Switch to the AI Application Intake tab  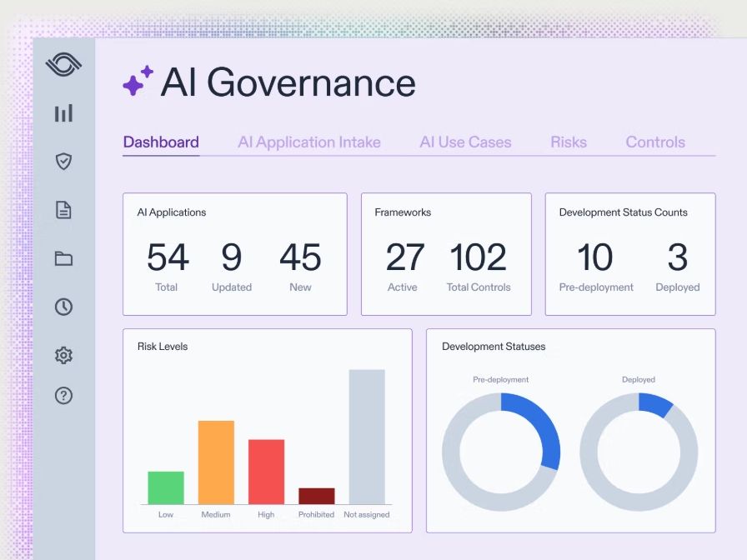(x=309, y=142)
